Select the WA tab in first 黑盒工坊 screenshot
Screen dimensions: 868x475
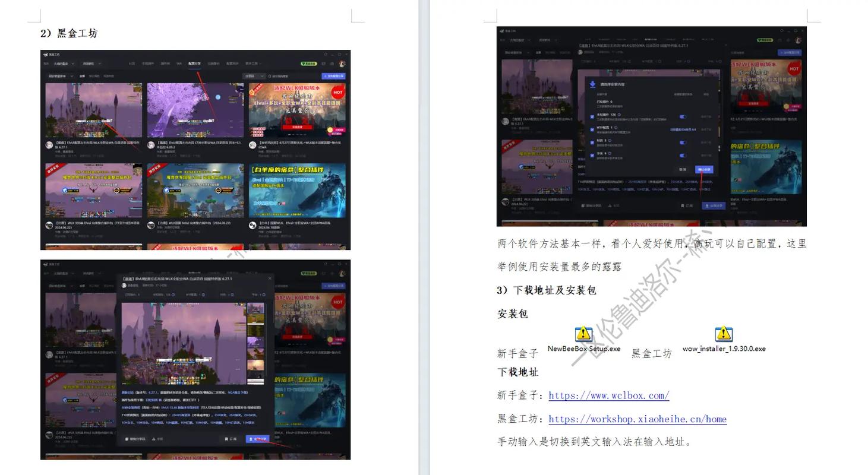(179, 64)
